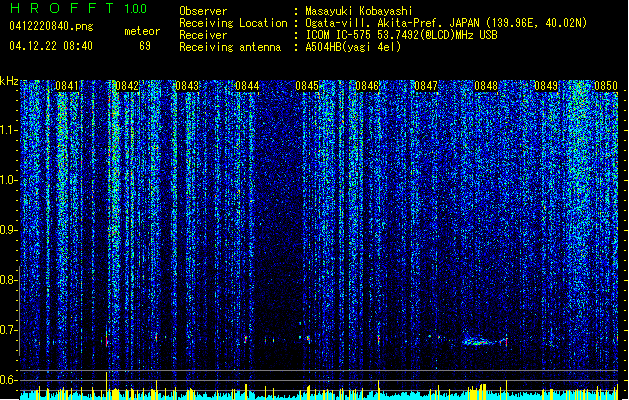Click the 0.8 frequency axis label

7,280
